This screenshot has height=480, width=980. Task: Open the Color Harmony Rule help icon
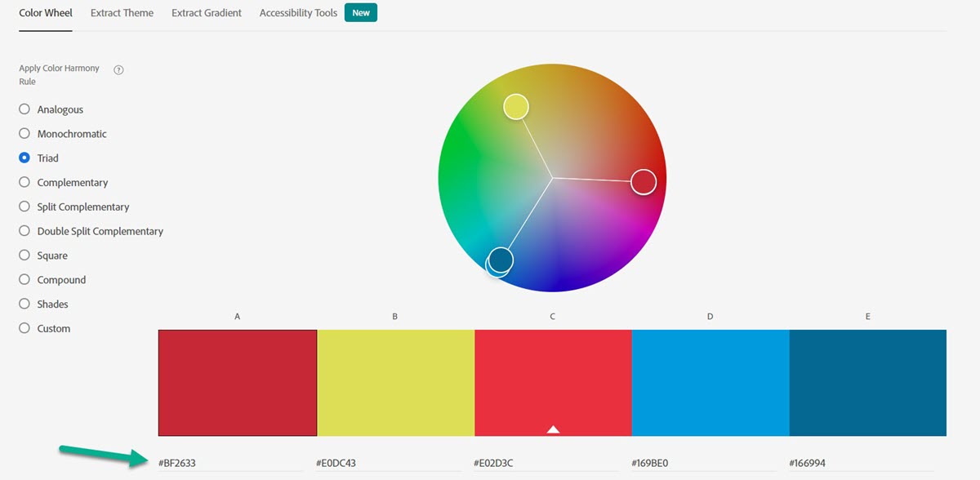click(118, 70)
